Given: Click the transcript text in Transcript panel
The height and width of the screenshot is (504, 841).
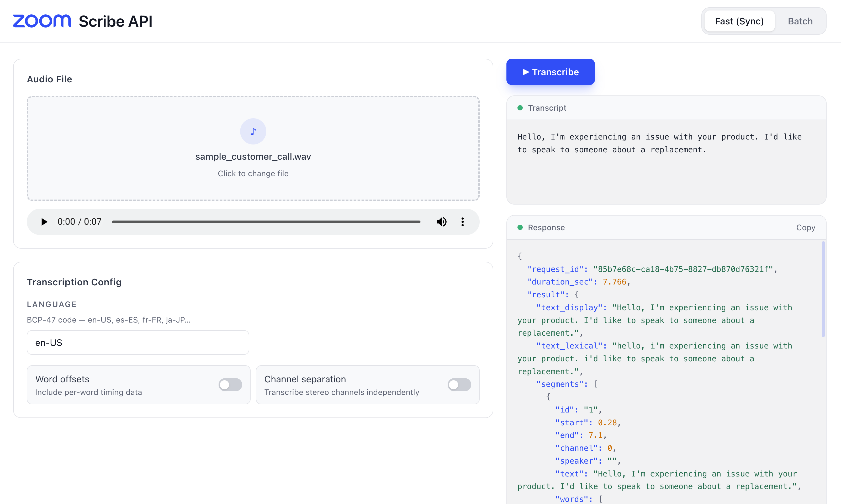Looking at the screenshot, I should (x=659, y=143).
